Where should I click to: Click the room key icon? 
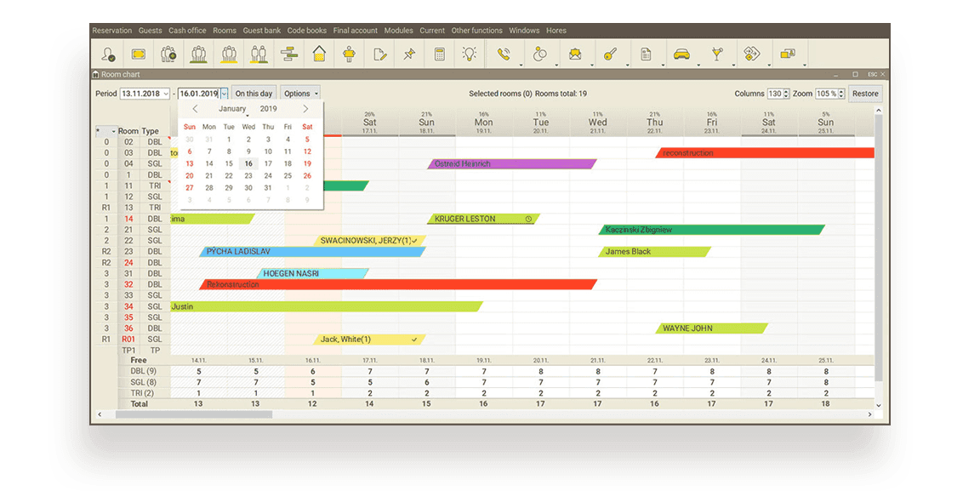coord(610,54)
